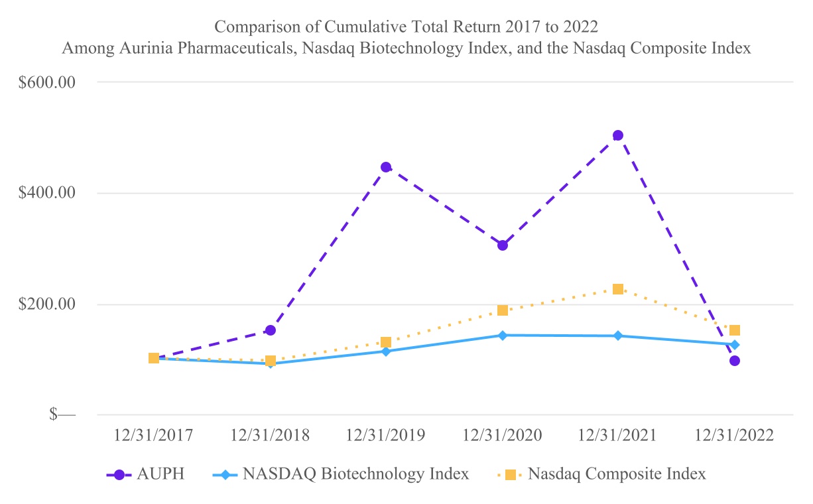Select Nasdaq Composite square marker at 12/31/2021
The width and height of the screenshot is (813, 504).
[x=618, y=289]
